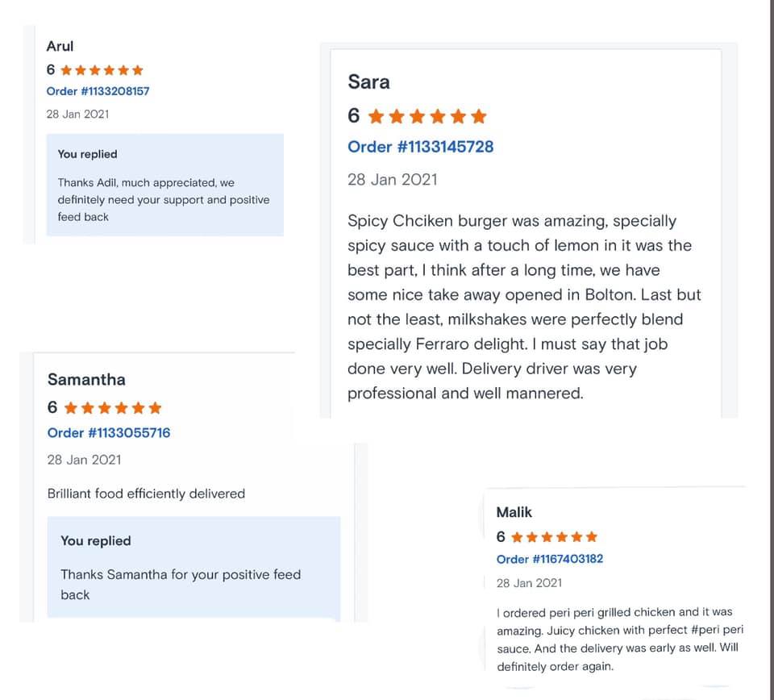This screenshot has height=700, width=774.
Task: Select the reply box thanking Samantha
Action: coord(193,568)
